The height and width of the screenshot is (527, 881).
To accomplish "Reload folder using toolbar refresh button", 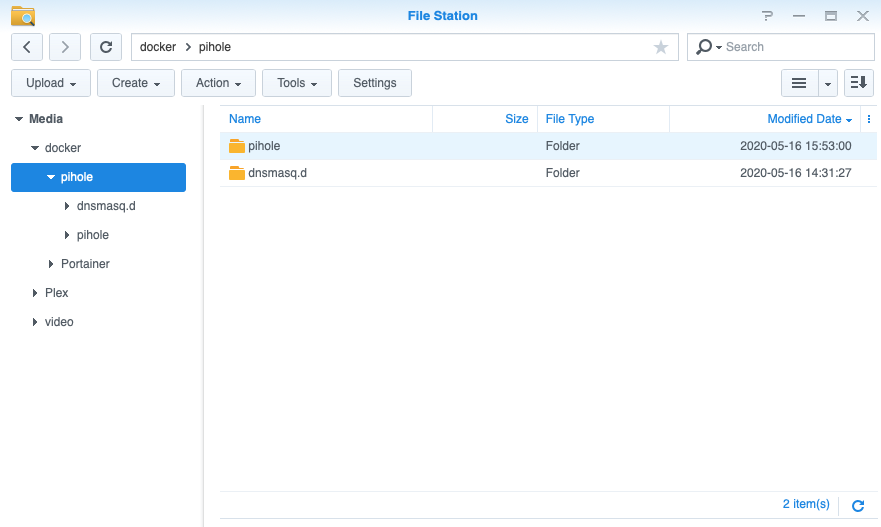I will (106, 47).
